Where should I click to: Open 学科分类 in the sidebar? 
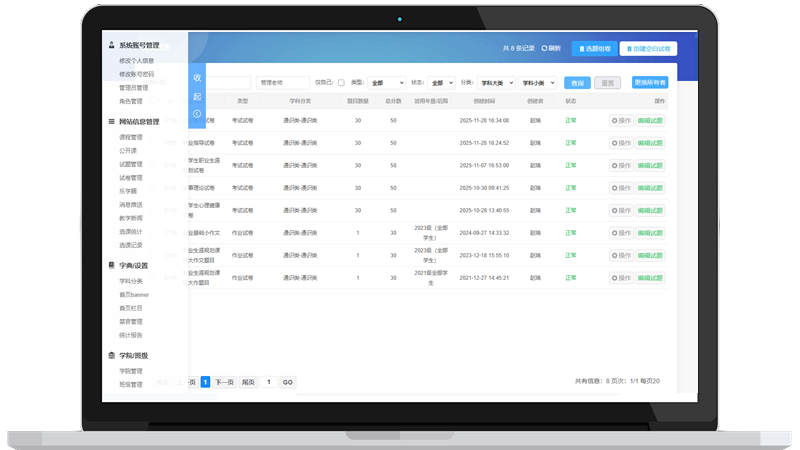(x=131, y=281)
